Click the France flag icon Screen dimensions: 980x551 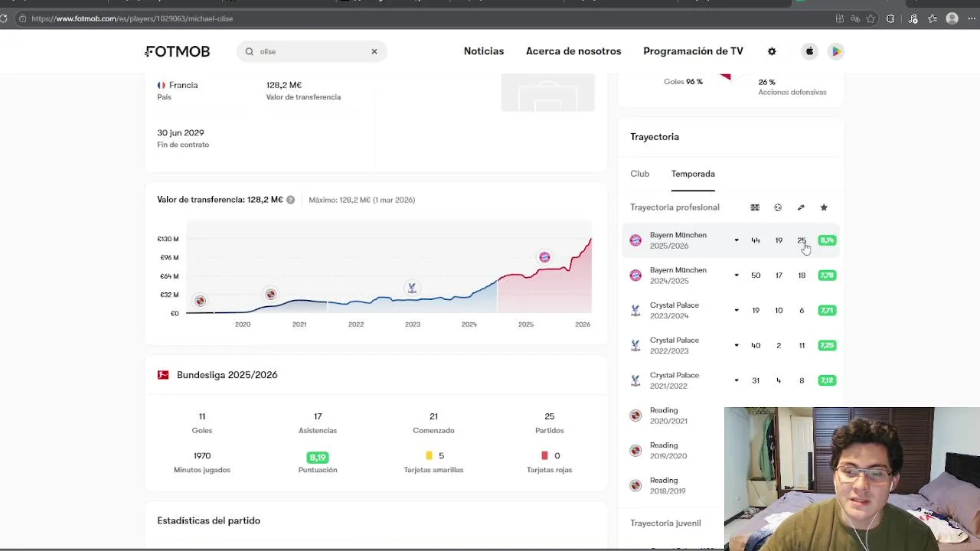click(x=162, y=85)
